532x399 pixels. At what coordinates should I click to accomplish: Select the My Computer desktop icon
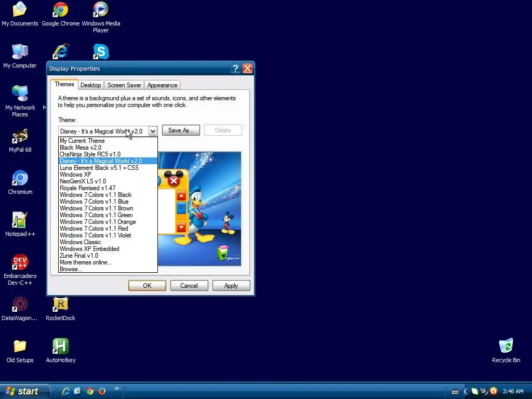(20, 56)
